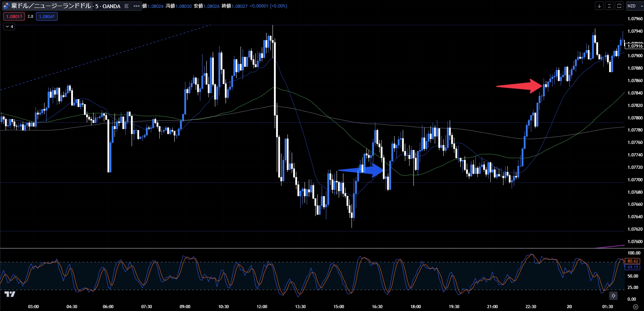Expand the collapsed indicators legend showing 4
Viewport: 644px width, 311px height.
tap(9, 27)
